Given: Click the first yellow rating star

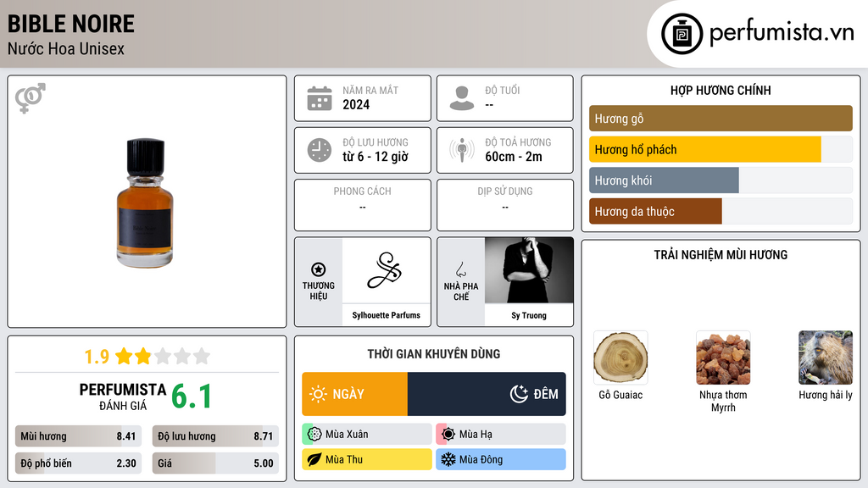Looking at the screenshot, I should 124,356.
